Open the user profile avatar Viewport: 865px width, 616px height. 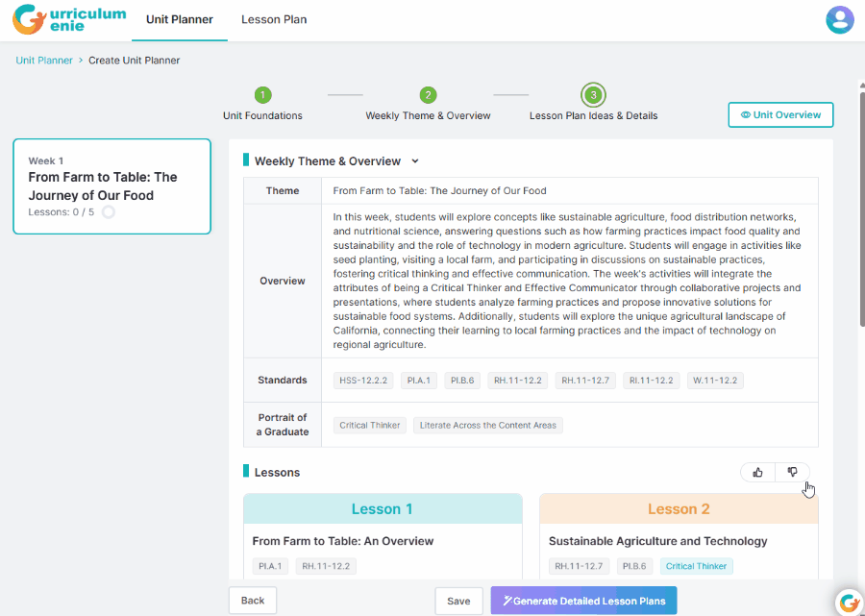coord(840,20)
